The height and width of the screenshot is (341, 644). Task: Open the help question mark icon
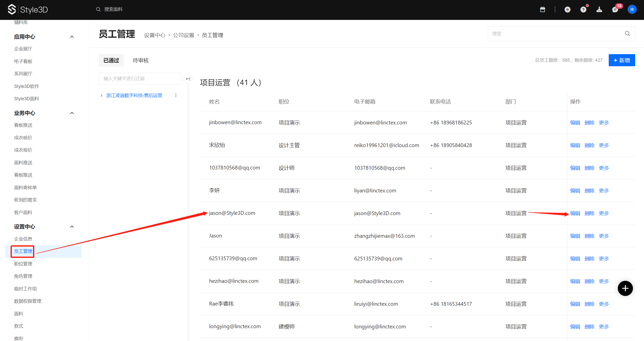point(583,10)
